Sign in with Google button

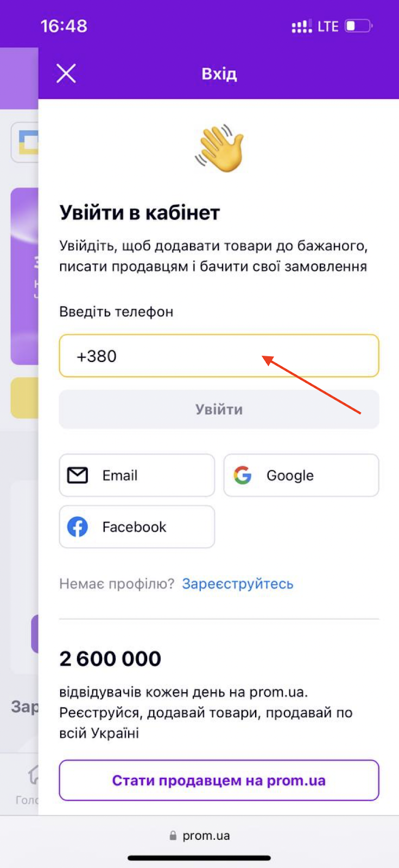pyautogui.click(x=301, y=475)
